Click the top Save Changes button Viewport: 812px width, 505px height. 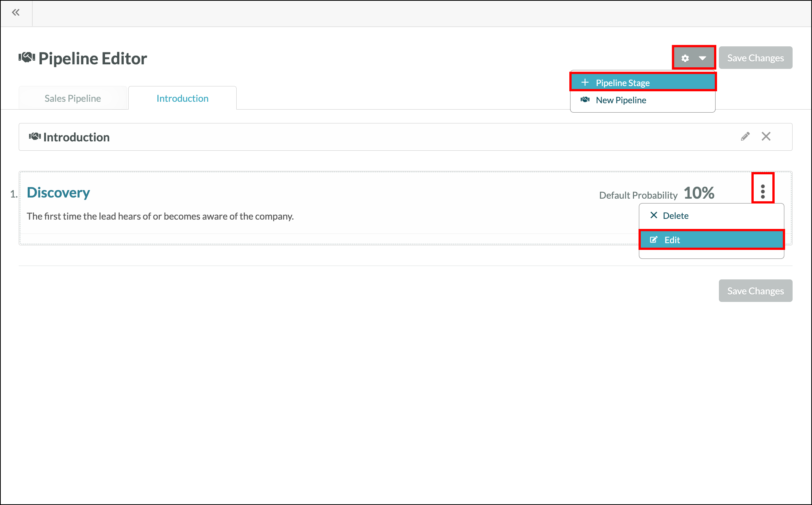755,58
